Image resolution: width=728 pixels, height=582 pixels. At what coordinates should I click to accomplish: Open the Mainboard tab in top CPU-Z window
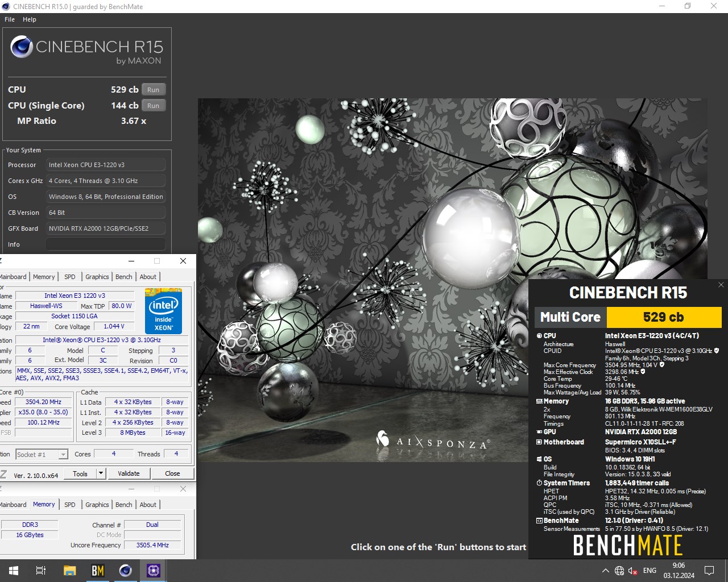13,277
